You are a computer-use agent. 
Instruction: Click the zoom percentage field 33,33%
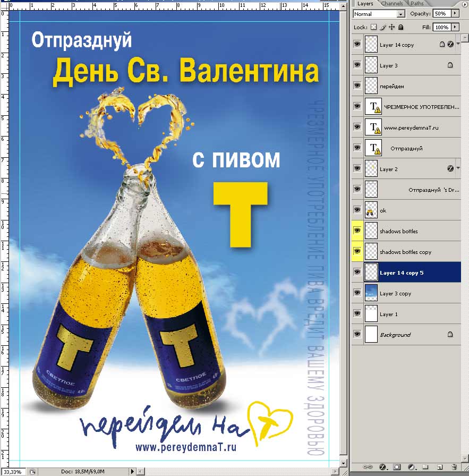tap(13, 472)
